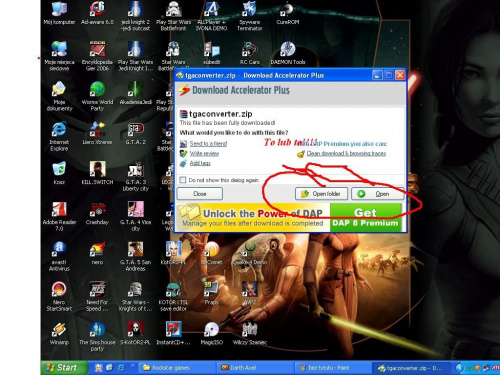Select the G.T.A. 2 desktop icon
500x375 pixels.
coord(135,133)
